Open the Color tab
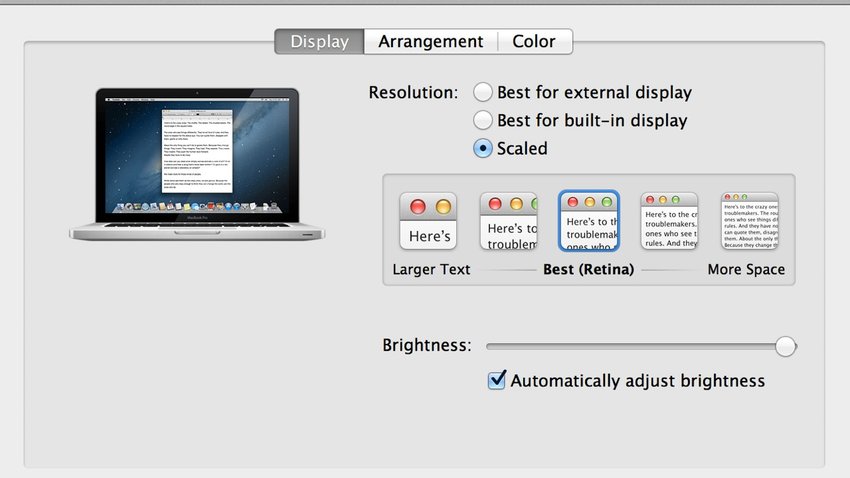 coord(535,41)
